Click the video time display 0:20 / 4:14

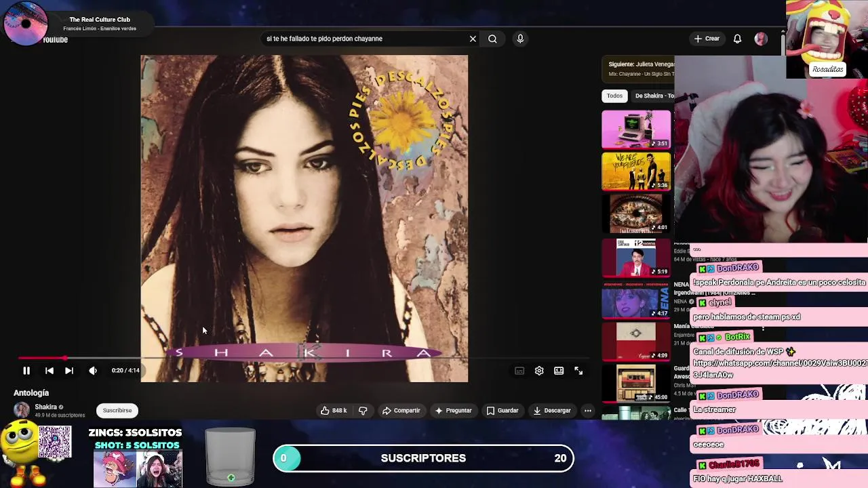pyautogui.click(x=125, y=371)
